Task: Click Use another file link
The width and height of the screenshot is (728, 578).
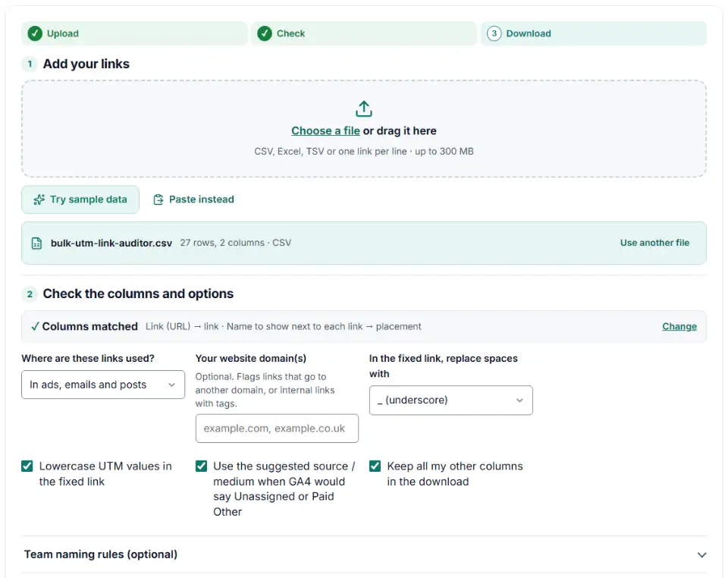Action: [x=654, y=243]
